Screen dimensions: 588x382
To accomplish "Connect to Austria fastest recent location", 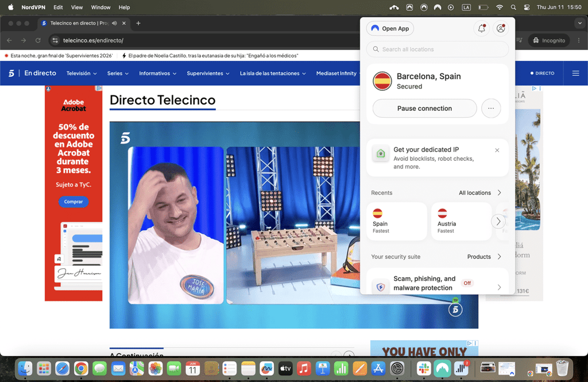I will [x=461, y=221].
